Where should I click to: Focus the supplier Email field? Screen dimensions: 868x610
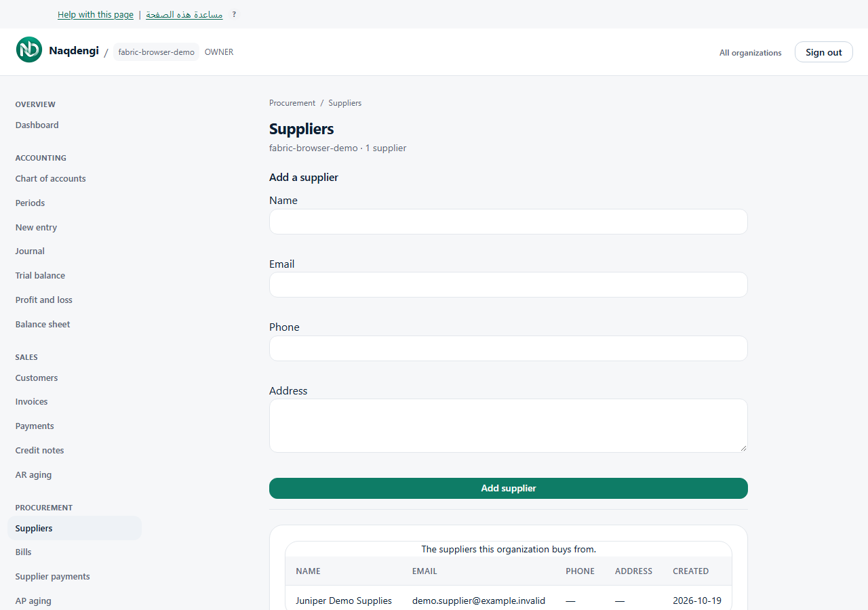pyautogui.click(x=509, y=285)
